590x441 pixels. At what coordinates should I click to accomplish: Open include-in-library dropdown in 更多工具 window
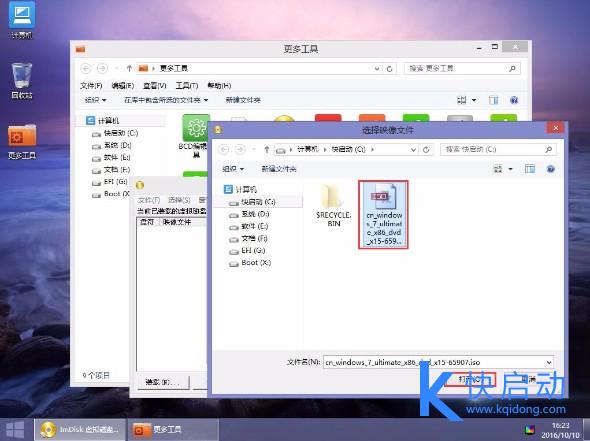[166, 100]
